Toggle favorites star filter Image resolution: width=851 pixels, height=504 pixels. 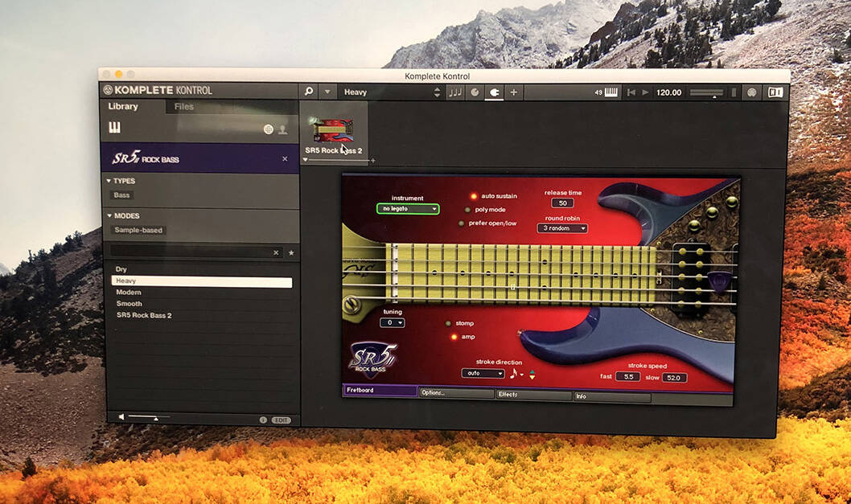291,252
